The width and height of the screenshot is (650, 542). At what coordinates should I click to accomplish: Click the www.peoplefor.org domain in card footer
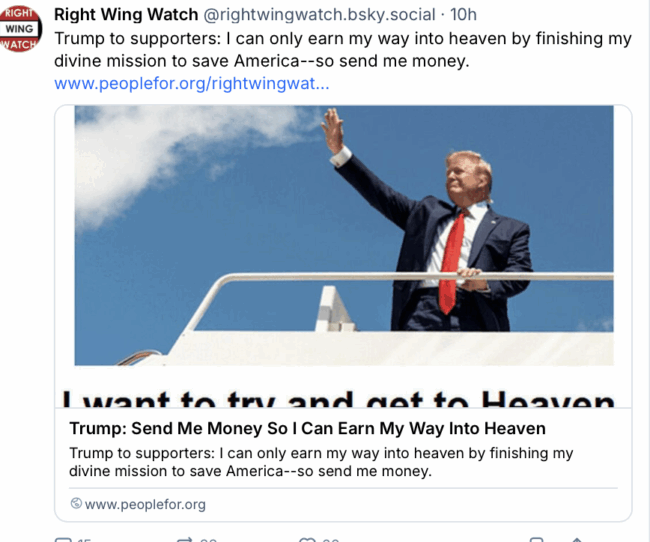[x=145, y=504]
